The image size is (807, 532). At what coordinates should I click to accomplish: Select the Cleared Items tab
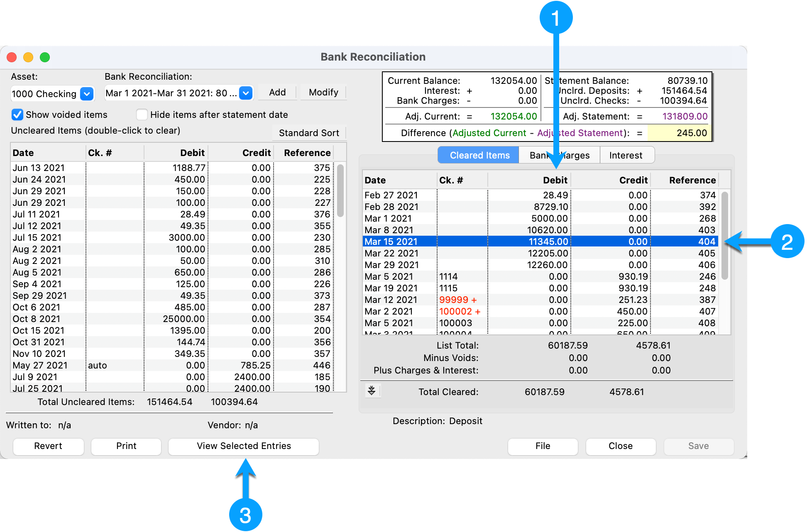point(479,155)
